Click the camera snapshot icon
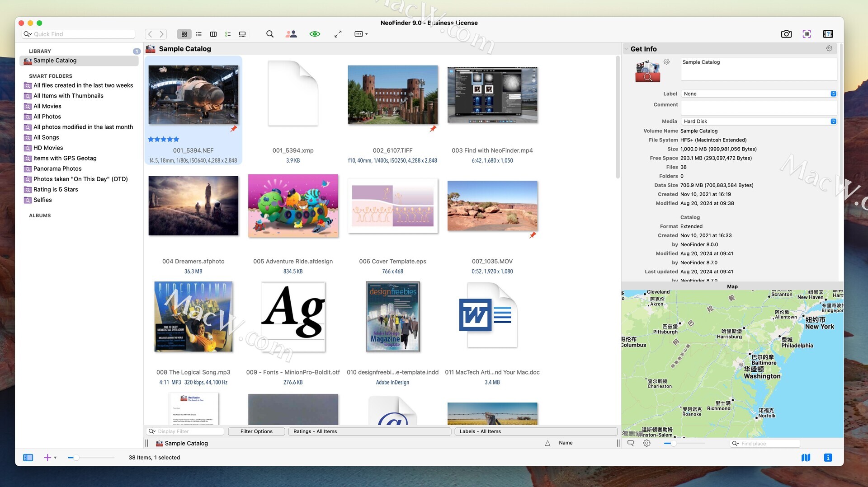Screen dimensions: 868x487 [x=786, y=34]
